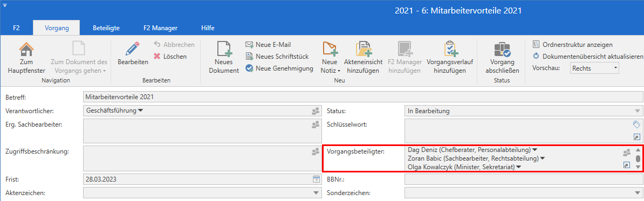Click the Neue Notiz icon
This screenshot has height=201, width=644.
[330, 49]
